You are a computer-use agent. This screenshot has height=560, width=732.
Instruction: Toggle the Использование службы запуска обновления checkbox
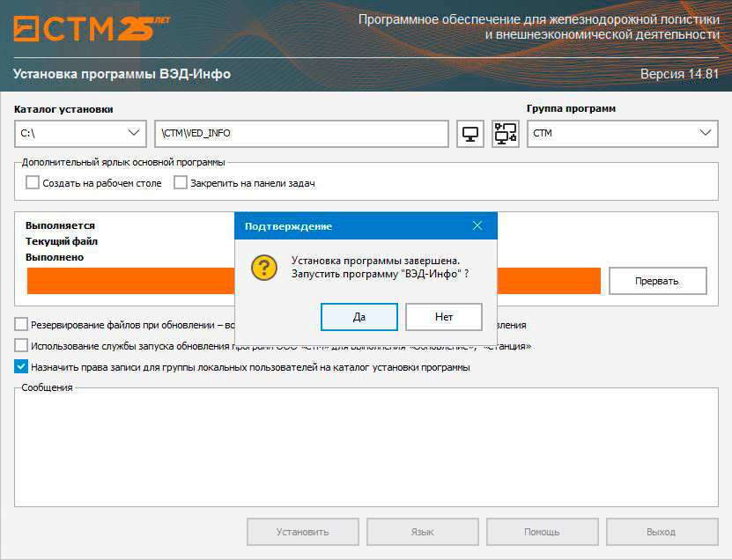click(x=22, y=346)
